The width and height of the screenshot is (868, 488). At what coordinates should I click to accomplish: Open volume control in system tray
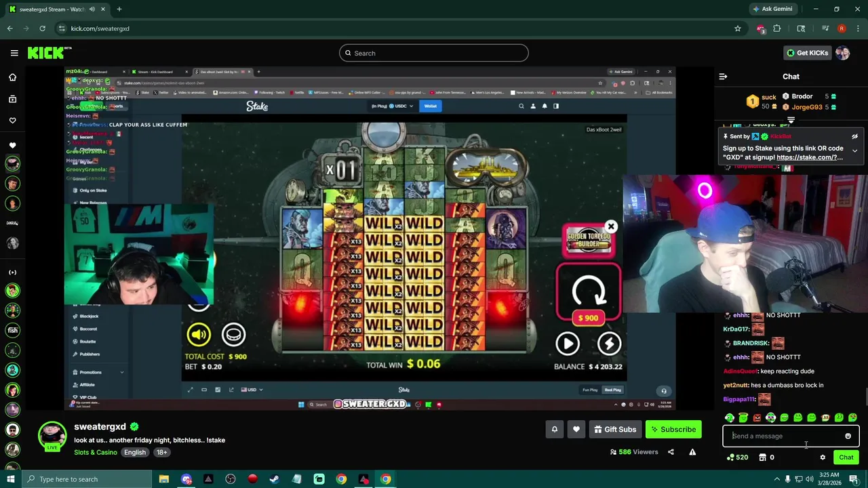pos(810,479)
